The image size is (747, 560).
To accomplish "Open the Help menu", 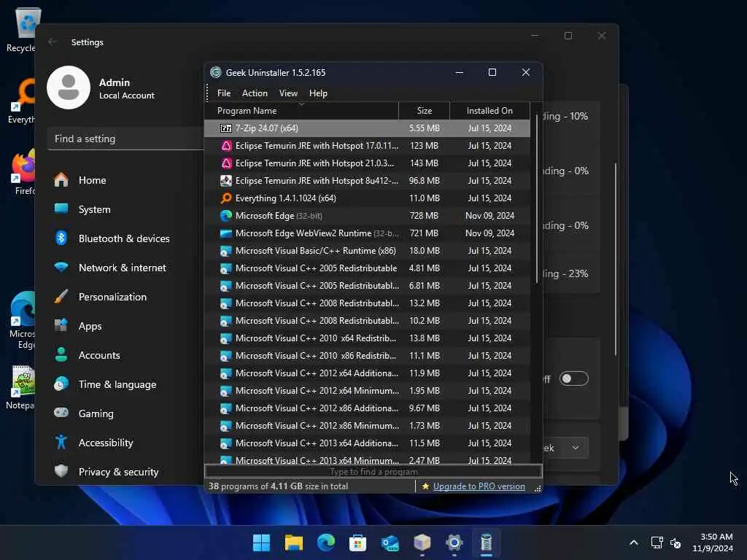I will tap(318, 93).
